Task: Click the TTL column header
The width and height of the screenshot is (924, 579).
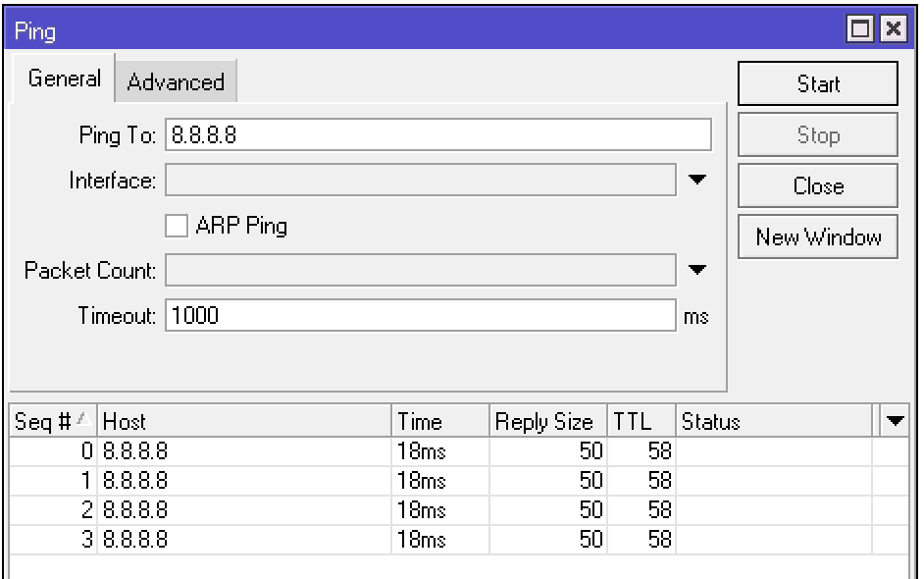Action: pyautogui.click(x=642, y=422)
